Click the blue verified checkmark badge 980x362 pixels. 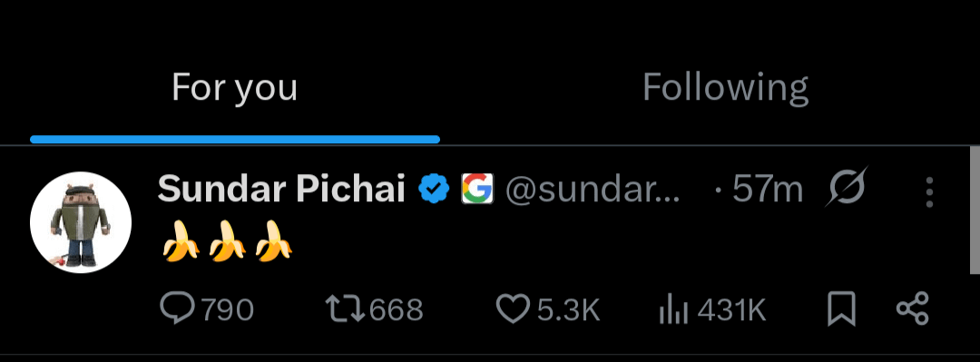tap(435, 189)
